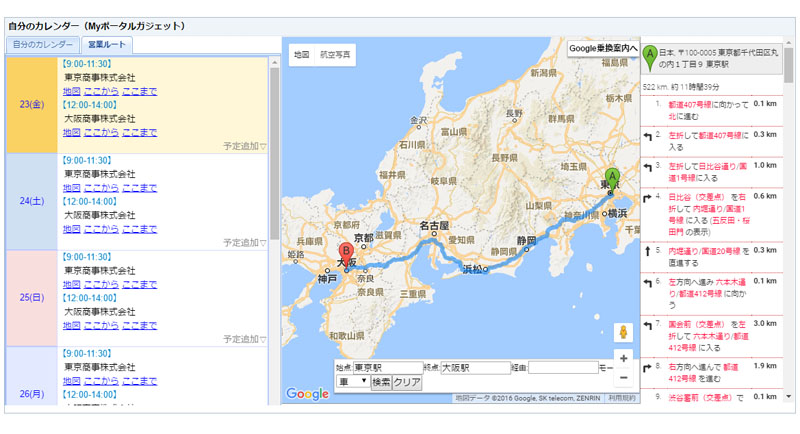
Task: Select the 営業ルート tab
Action: point(107,45)
